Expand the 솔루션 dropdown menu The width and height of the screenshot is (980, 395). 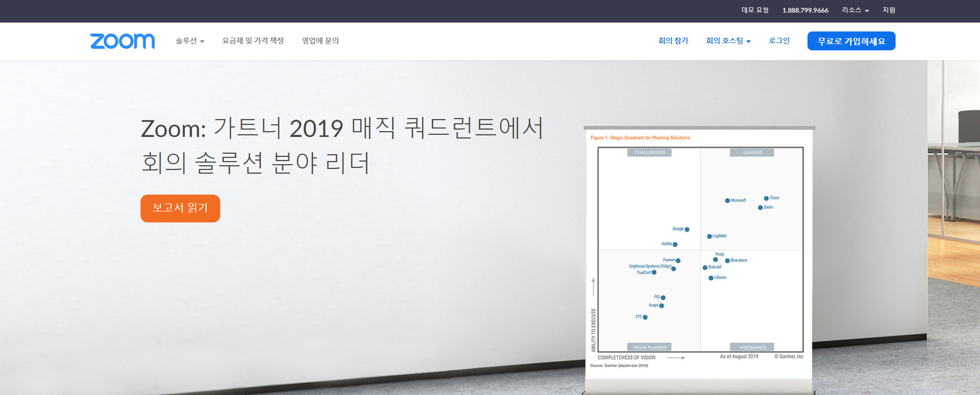190,41
